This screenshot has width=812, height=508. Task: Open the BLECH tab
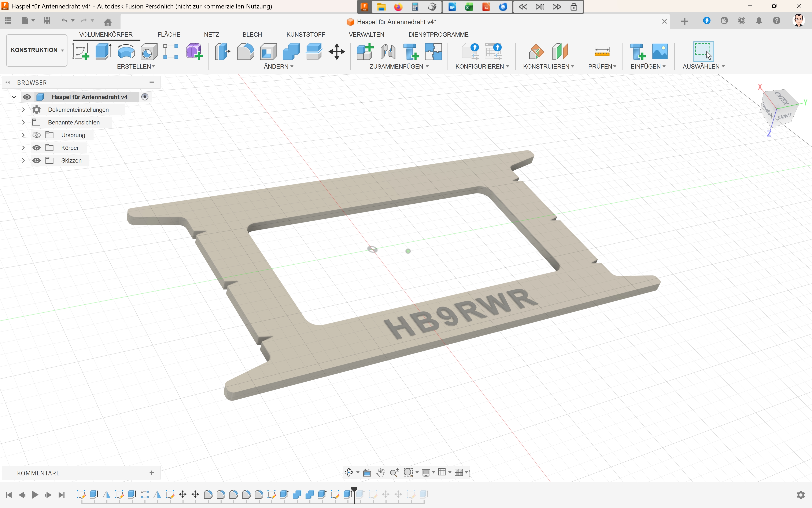point(252,35)
